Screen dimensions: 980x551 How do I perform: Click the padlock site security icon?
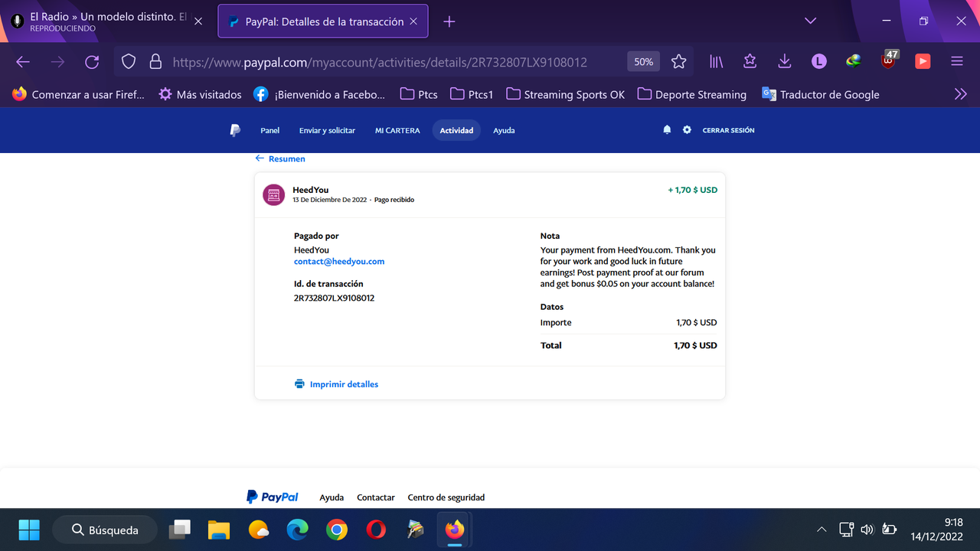tap(155, 62)
